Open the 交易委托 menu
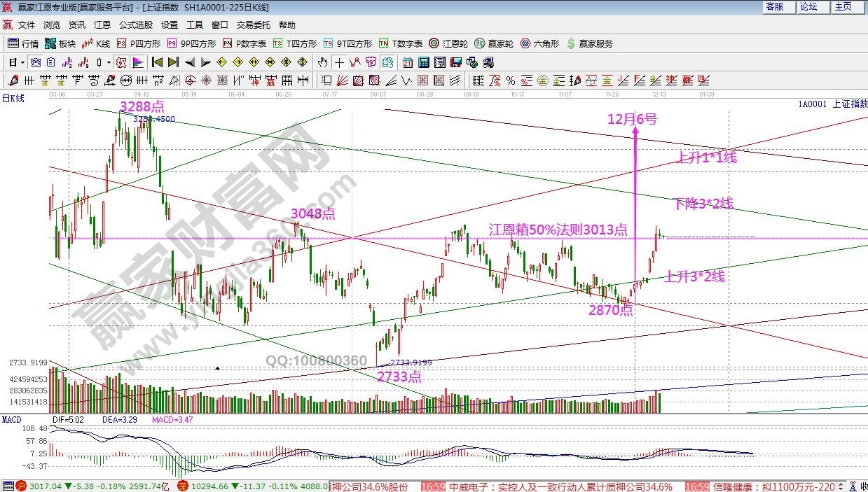 (253, 24)
